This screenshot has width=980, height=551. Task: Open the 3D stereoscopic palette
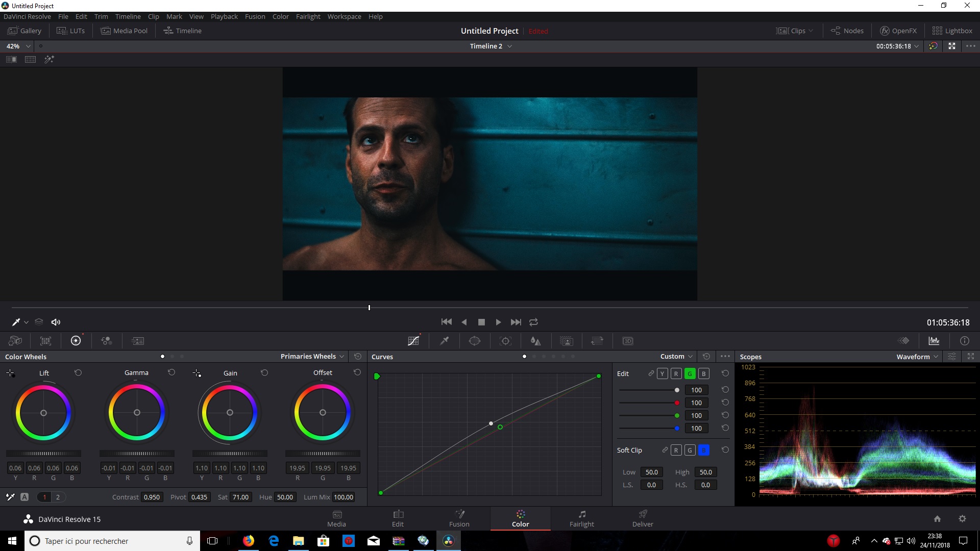[628, 341]
